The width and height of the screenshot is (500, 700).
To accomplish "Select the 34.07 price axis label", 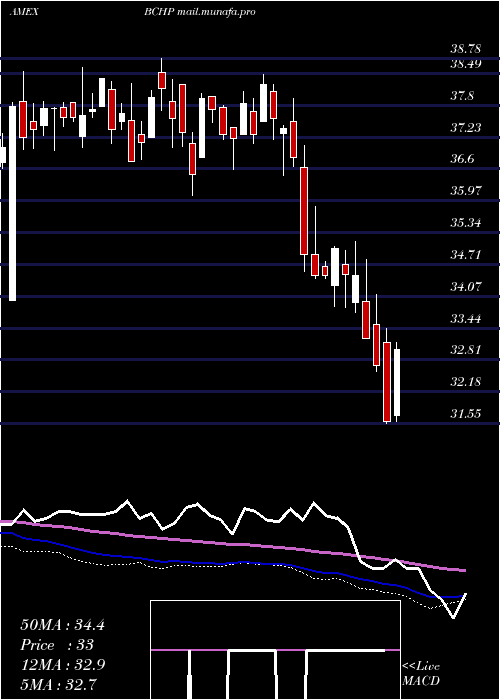I will pyautogui.click(x=466, y=286).
